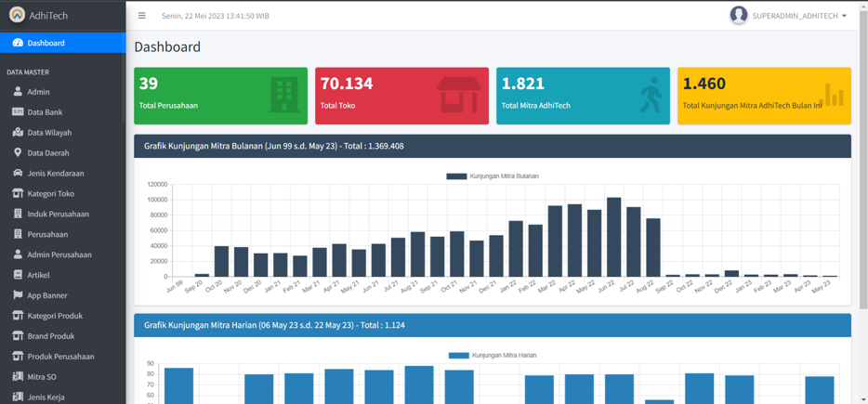This screenshot has width=868, height=404.
Task: Click the Total Toko red card
Action: pyautogui.click(x=401, y=96)
